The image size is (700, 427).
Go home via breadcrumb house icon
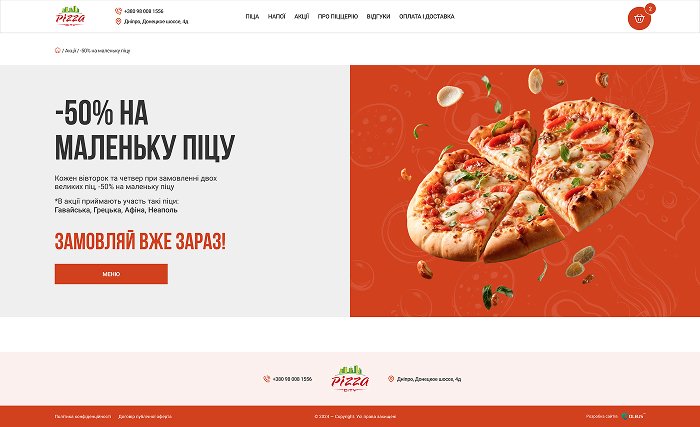[58, 50]
